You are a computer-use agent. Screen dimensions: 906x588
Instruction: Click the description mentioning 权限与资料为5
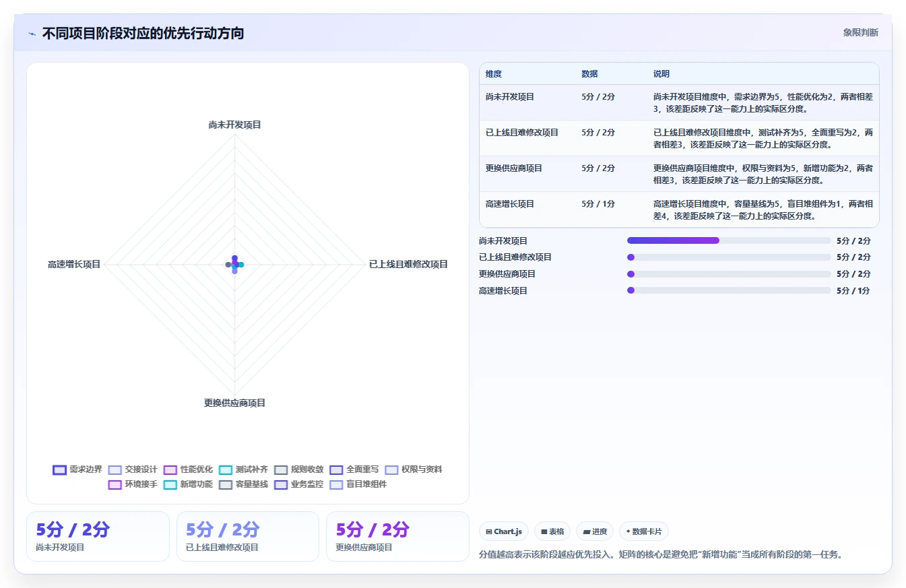coord(763,174)
